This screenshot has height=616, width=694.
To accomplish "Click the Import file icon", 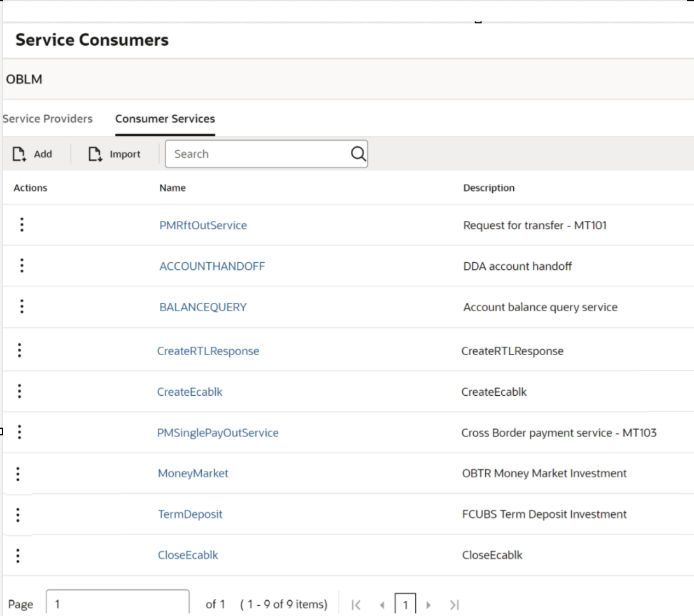I will (x=95, y=154).
